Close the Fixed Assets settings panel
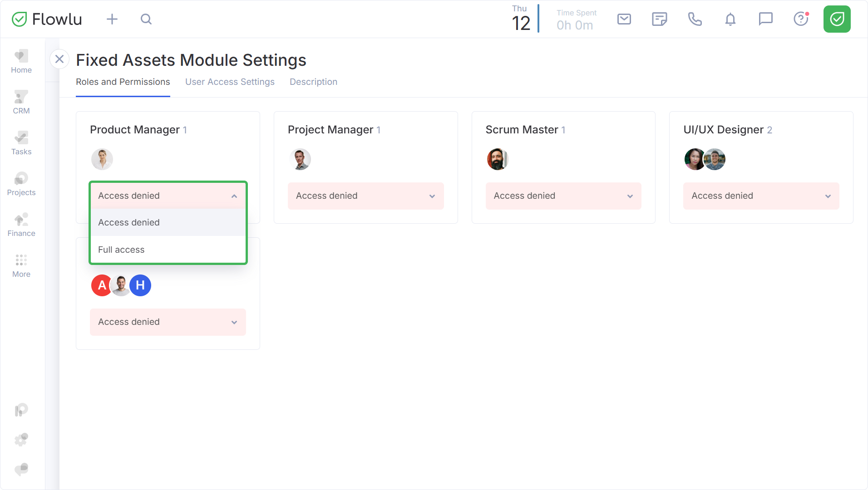This screenshot has width=868, height=490. coord(59,59)
